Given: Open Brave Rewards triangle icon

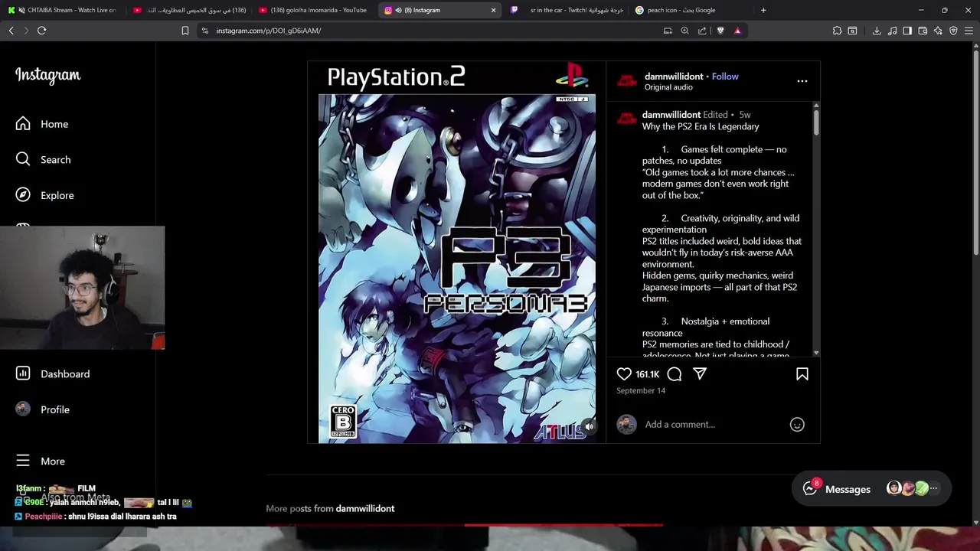Looking at the screenshot, I should (x=737, y=31).
